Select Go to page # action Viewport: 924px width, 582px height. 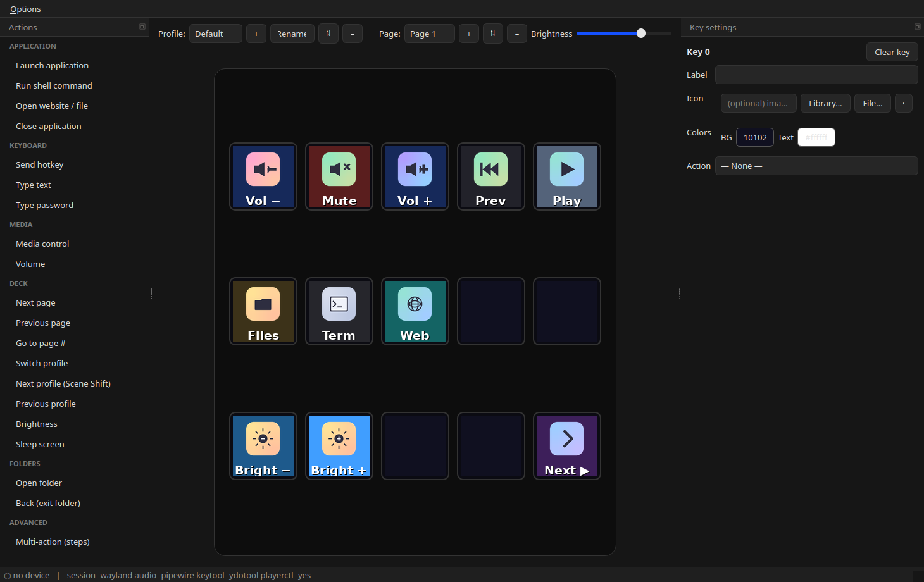pyautogui.click(x=75, y=343)
